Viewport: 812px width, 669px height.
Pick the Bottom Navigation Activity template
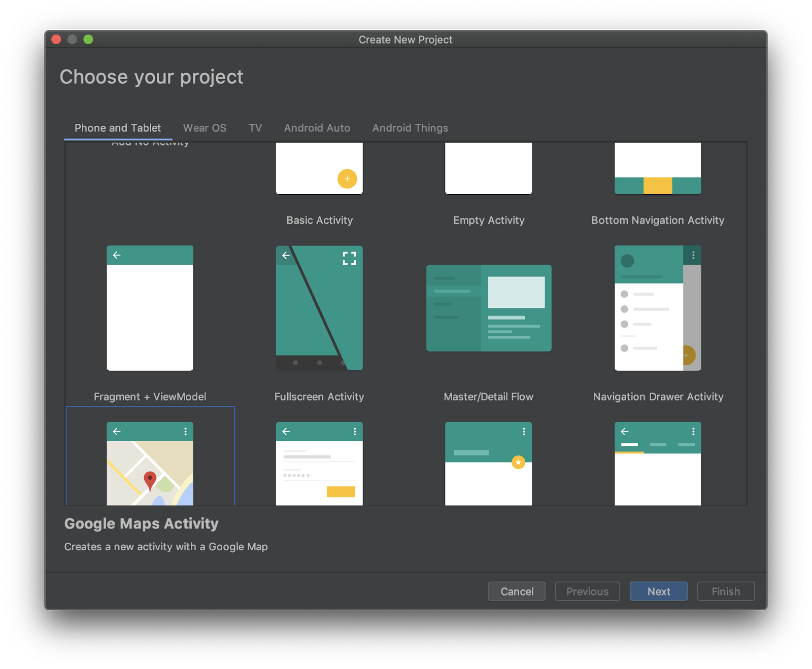(658, 169)
